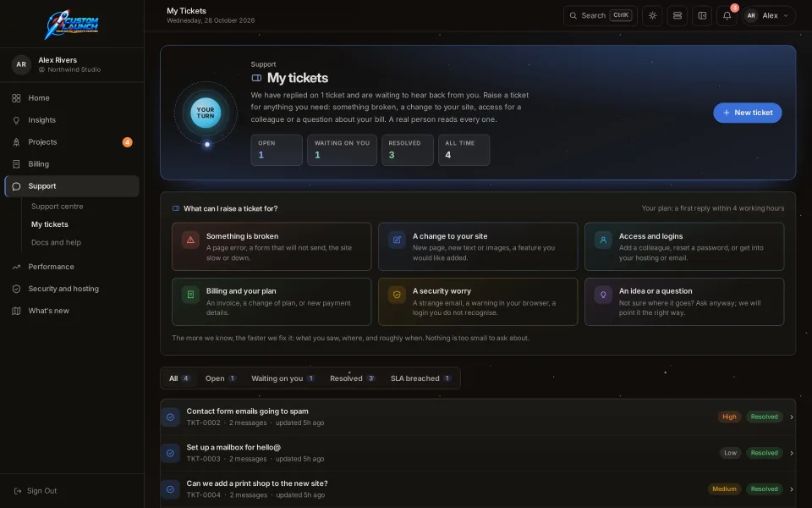The width and height of the screenshot is (812, 508).
Task: Switch to SLA breached tab
Action: coord(420,378)
